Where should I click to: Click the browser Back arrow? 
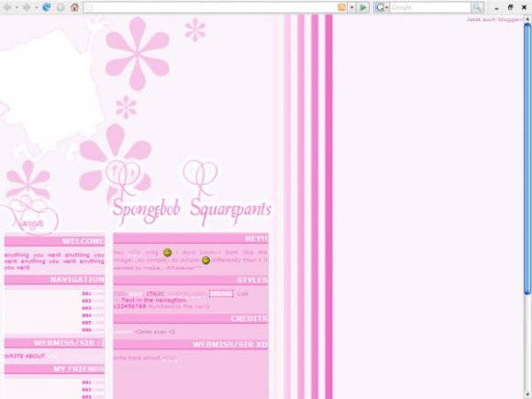point(7,7)
